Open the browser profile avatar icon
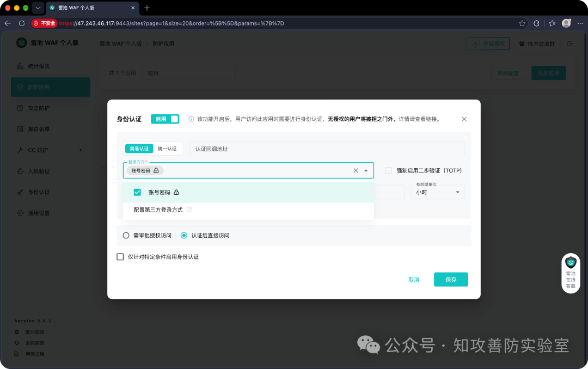588x369 pixels. coord(566,23)
